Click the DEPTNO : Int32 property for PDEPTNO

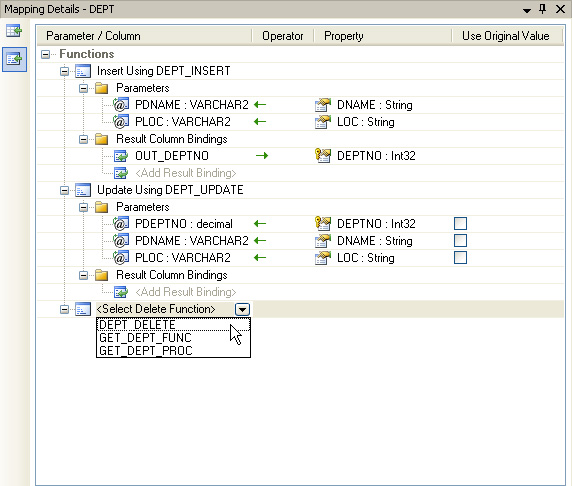[x=376, y=224]
